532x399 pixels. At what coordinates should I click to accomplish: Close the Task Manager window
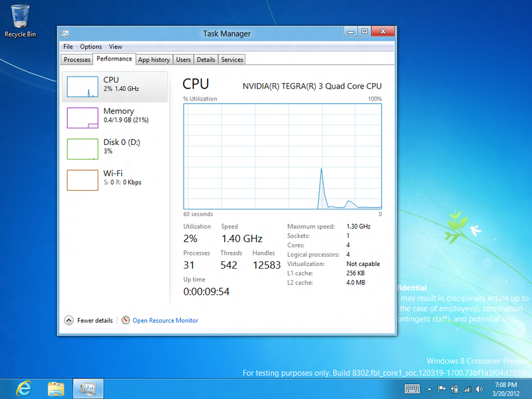point(383,31)
